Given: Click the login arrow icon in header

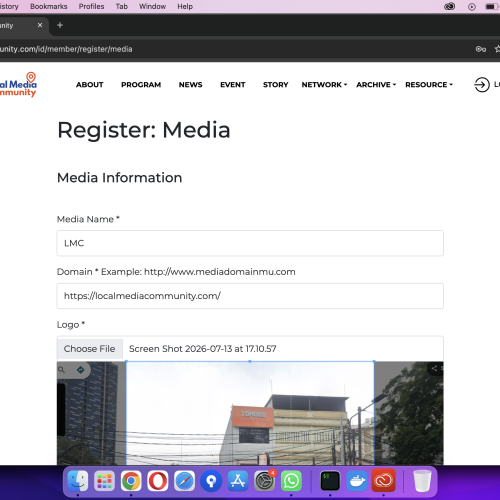Looking at the screenshot, I should pos(482,85).
